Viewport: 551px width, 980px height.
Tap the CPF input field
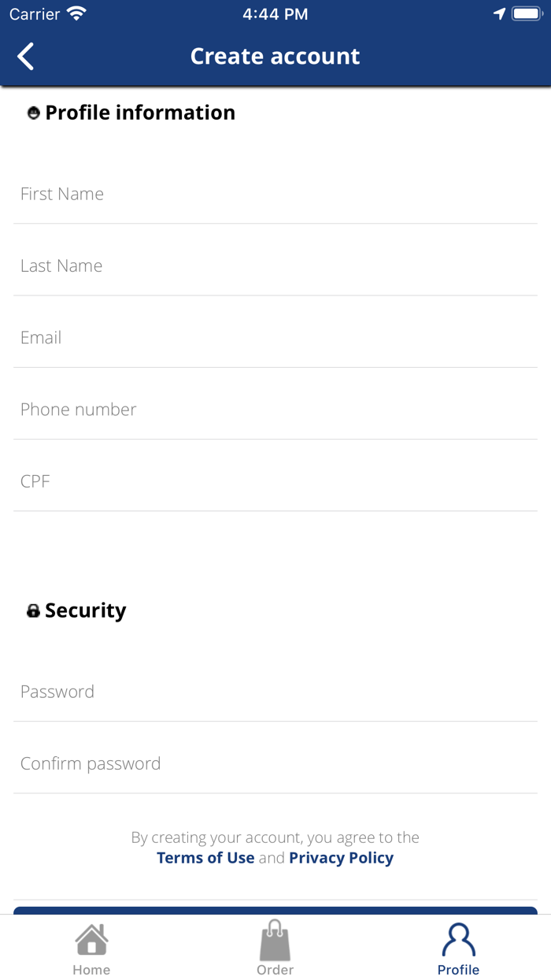pyautogui.click(x=275, y=481)
